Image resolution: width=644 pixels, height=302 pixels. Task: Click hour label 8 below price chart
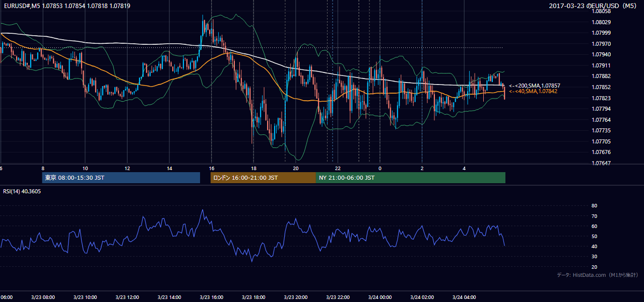(43, 168)
